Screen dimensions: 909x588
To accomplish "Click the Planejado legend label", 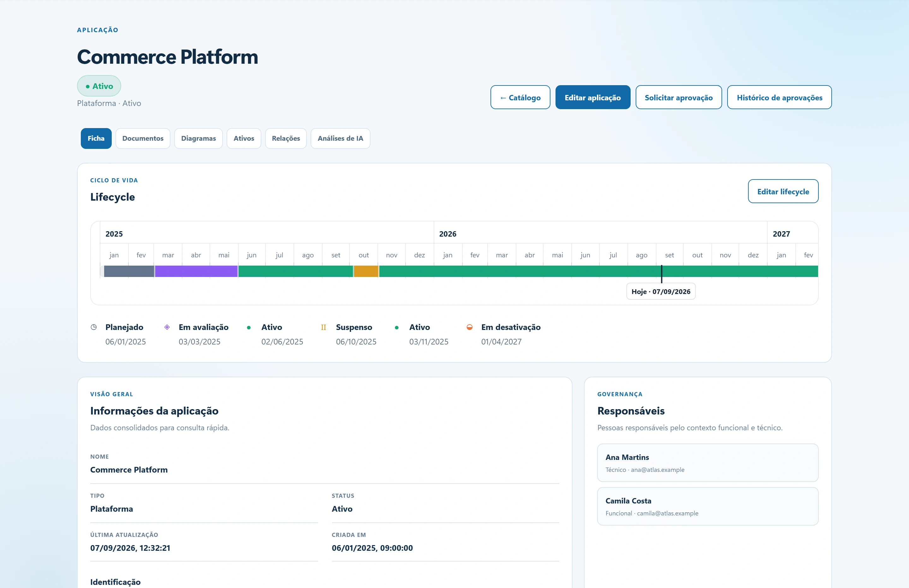I will coord(124,327).
